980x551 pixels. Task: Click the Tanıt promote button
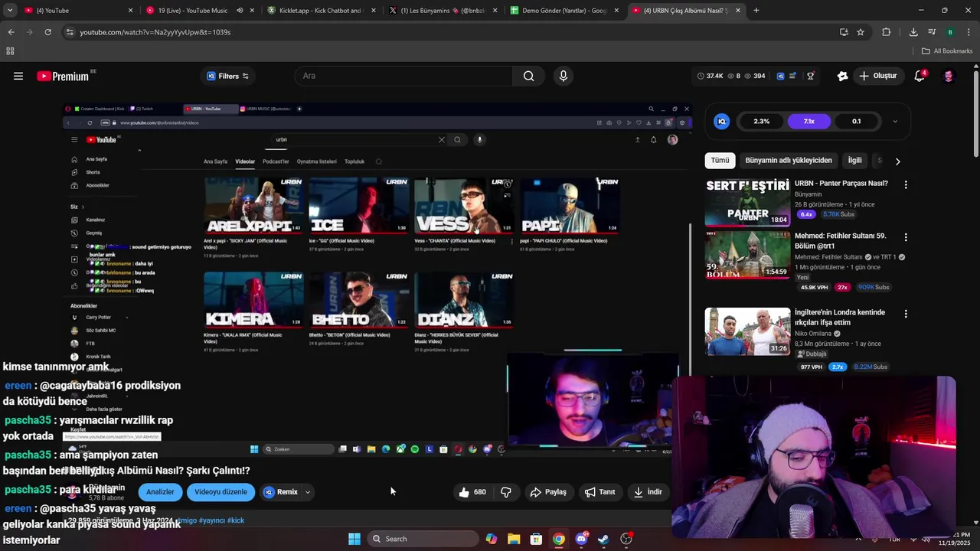coord(600,492)
